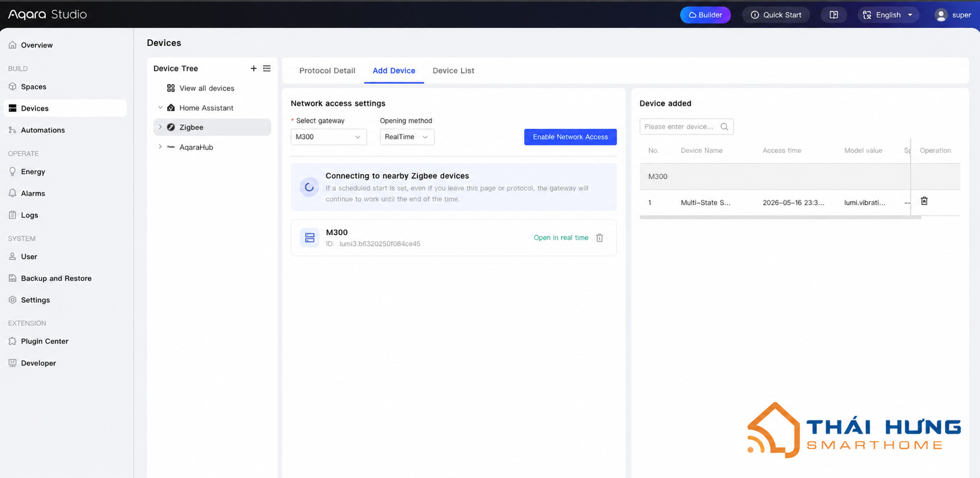Click the lumi.vibrati... model value cell
980x478 pixels.
coord(864,202)
